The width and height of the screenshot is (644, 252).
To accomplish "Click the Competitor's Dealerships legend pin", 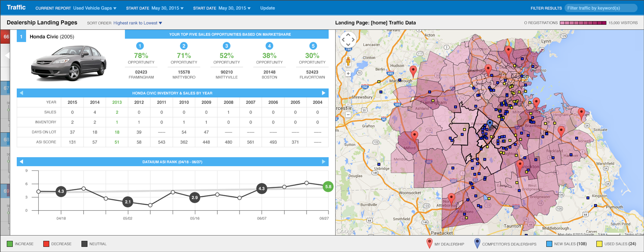I will coord(477,244).
